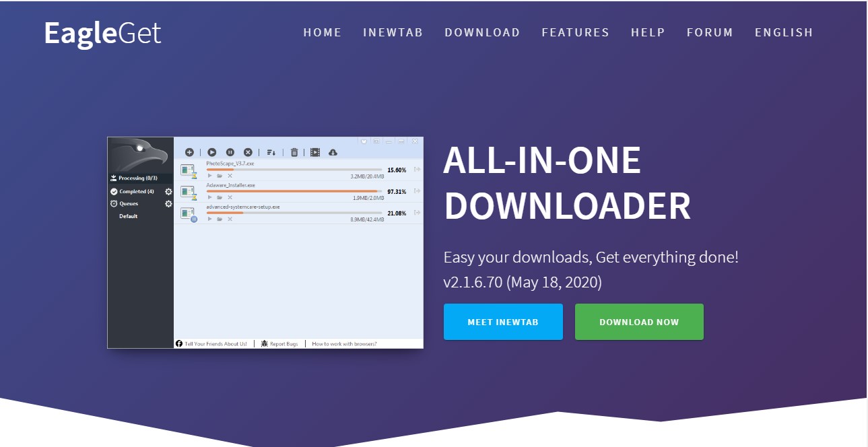Click the mini-mode window icon beside shirt icon
868x447 pixels.
[x=376, y=141]
